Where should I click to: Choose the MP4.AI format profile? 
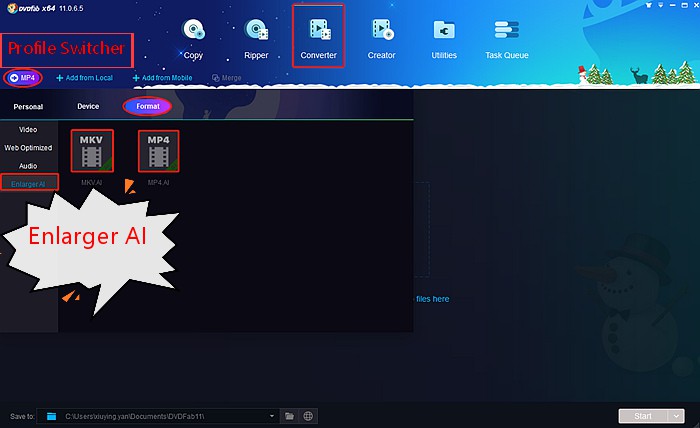[158, 151]
